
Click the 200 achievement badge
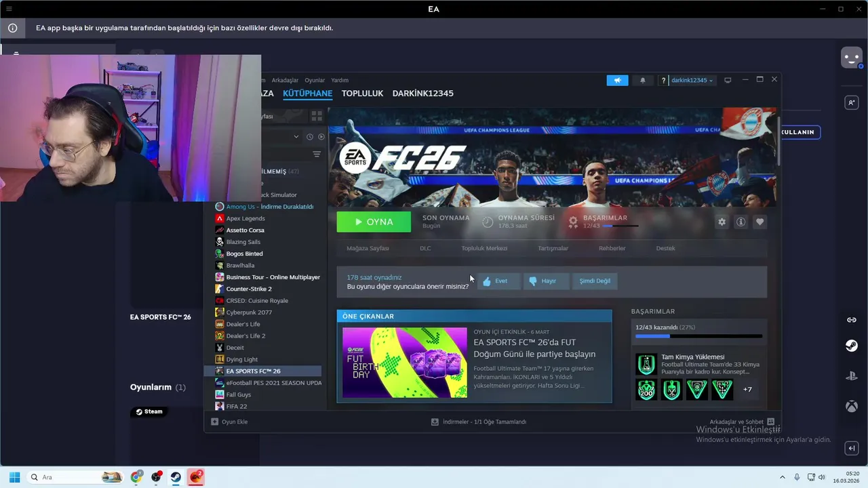pos(646,390)
